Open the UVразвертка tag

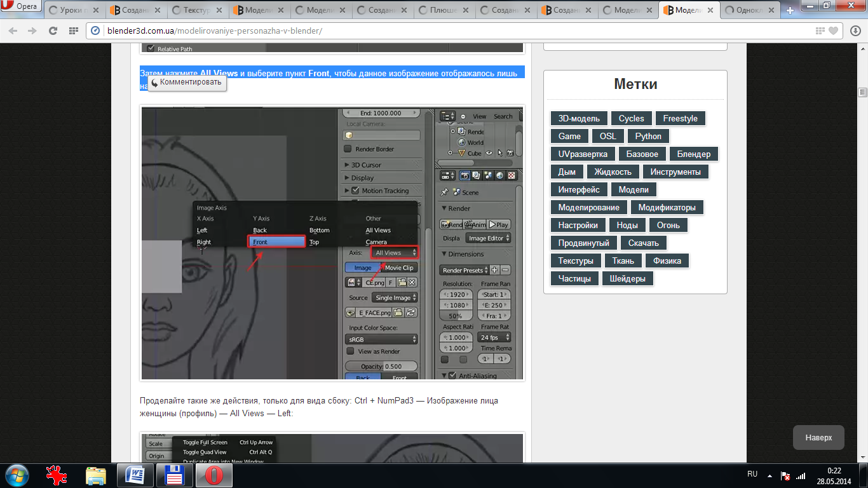click(x=583, y=154)
